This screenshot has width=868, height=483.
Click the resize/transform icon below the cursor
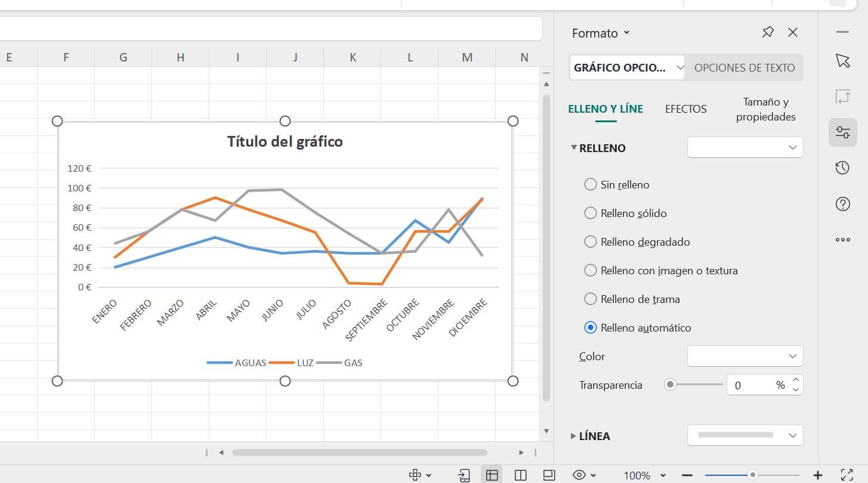(842, 96)
